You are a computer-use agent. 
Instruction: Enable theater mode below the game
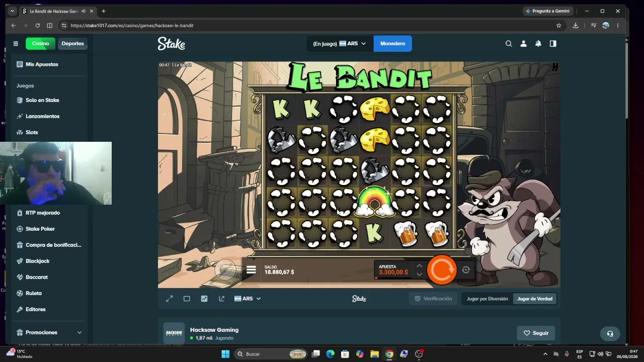point(187,299)
